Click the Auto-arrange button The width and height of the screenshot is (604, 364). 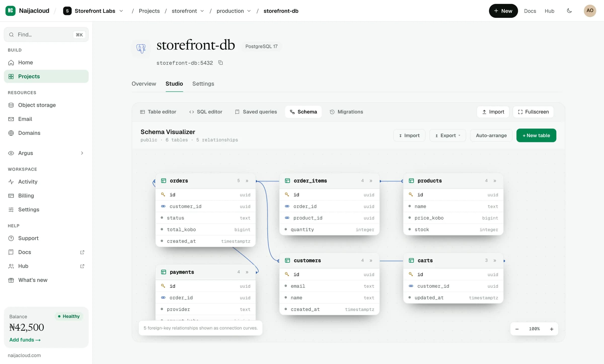tap(491, 135)
